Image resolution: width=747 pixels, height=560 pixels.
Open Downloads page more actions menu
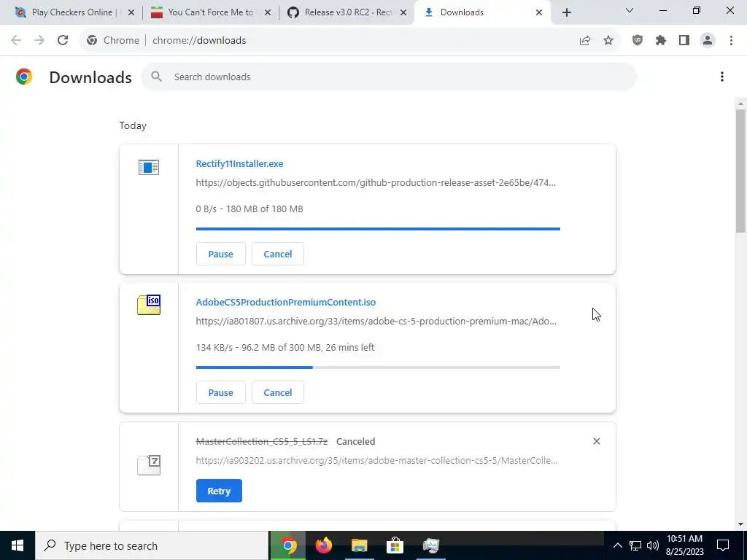pos(722,77)
